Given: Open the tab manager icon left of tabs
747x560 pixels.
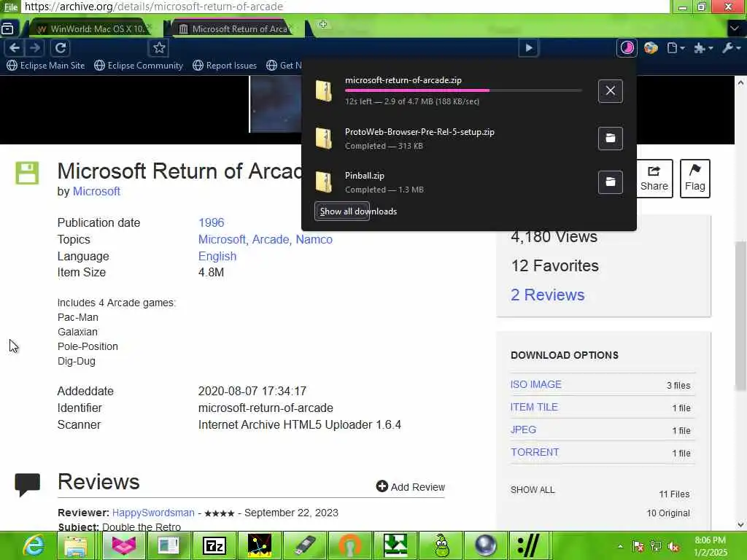Looking at the screenshot, I should pyautogui.click(x=7, y=28).
